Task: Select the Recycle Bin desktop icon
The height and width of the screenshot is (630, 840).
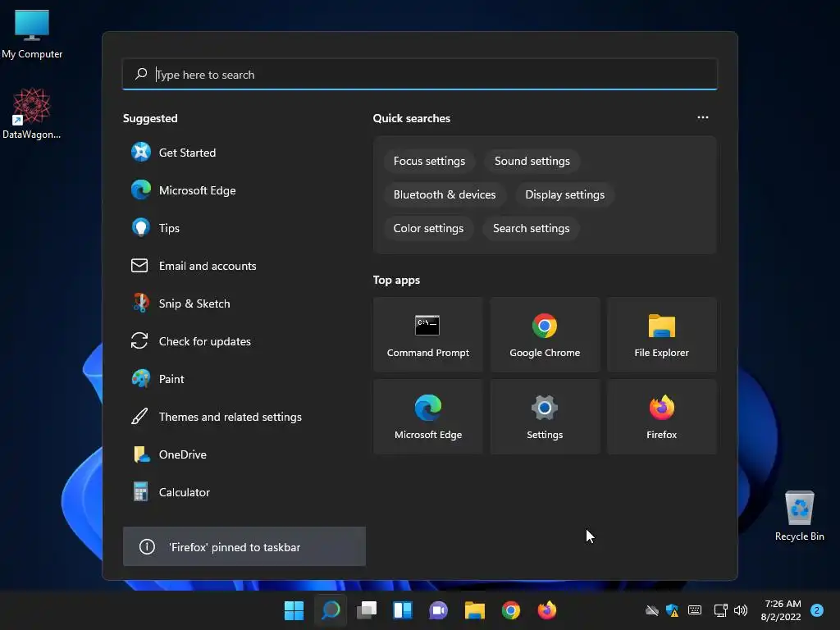Action: point(799,516)
